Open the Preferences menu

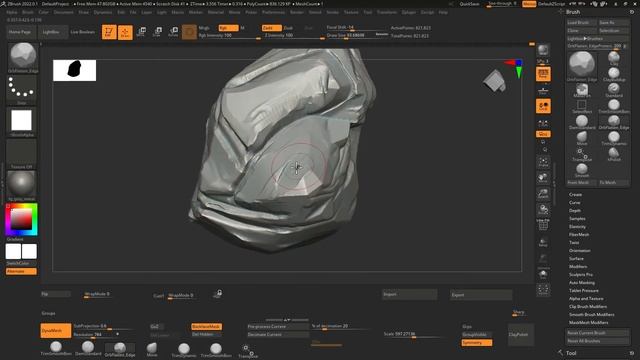coord(273,12)
